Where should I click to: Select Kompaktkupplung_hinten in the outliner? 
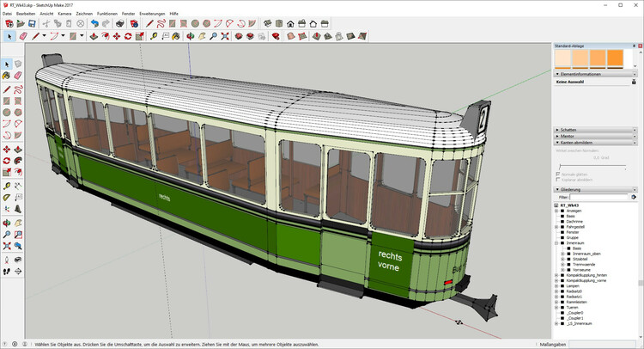click(588, 274)
